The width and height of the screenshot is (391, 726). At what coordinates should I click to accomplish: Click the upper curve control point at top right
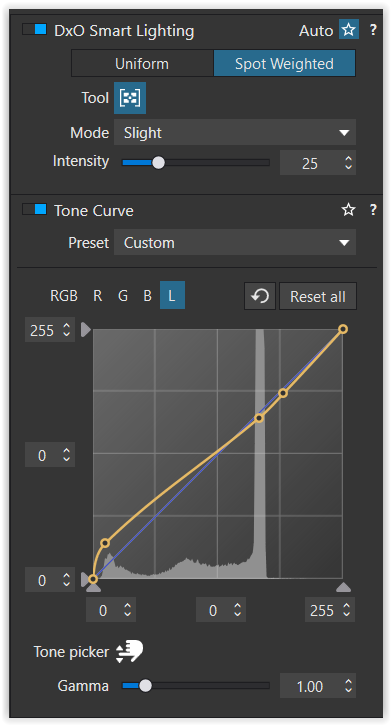343,329
